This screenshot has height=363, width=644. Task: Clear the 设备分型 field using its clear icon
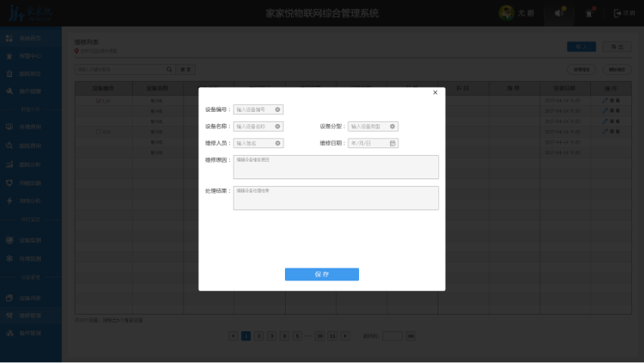(x=392, y=126)
